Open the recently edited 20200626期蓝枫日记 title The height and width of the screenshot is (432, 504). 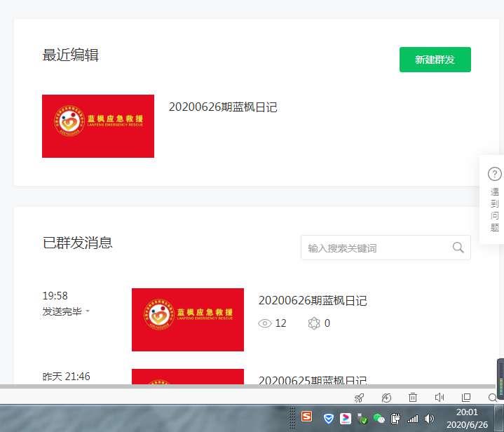coord(223,107)
